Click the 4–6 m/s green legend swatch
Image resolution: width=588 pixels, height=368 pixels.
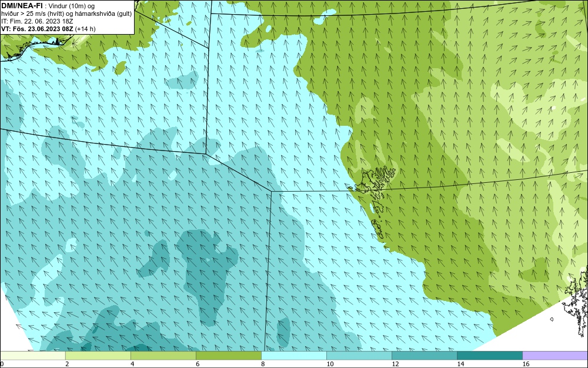[x=163, y=356]
